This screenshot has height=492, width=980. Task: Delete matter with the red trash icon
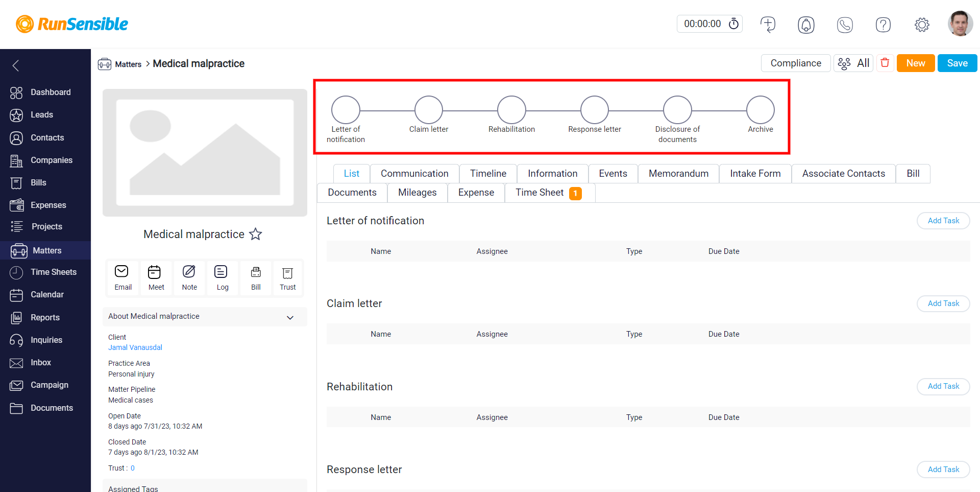[x=885, y=63]
